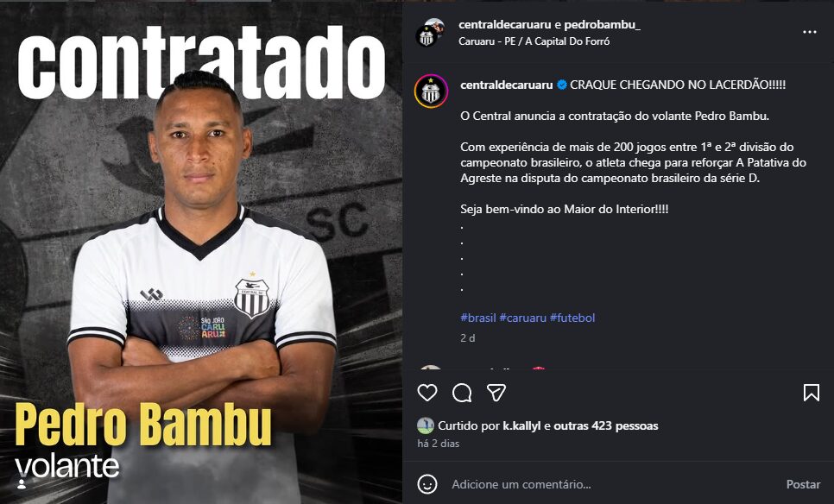Follow the #futebol hashtag
This screenshot has height=504, width=834.
pyautogui.click(x=572, y=318)
